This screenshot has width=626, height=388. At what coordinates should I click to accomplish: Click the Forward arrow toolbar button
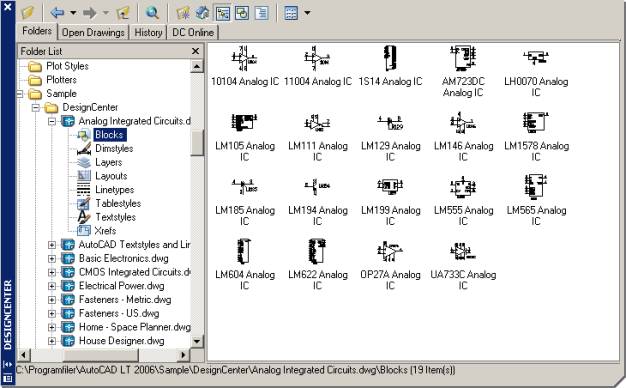(x=90, y=13)
